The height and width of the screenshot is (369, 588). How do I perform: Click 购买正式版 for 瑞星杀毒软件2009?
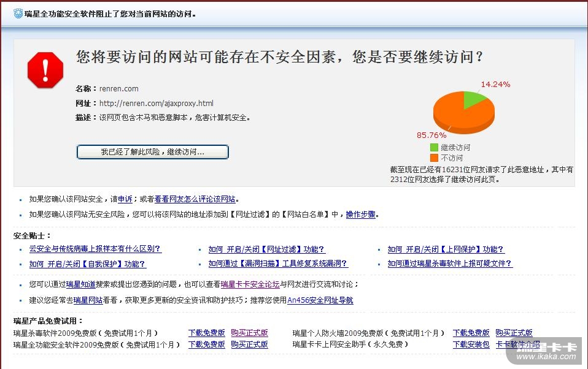pyautogui.click(x=249, y=333)
